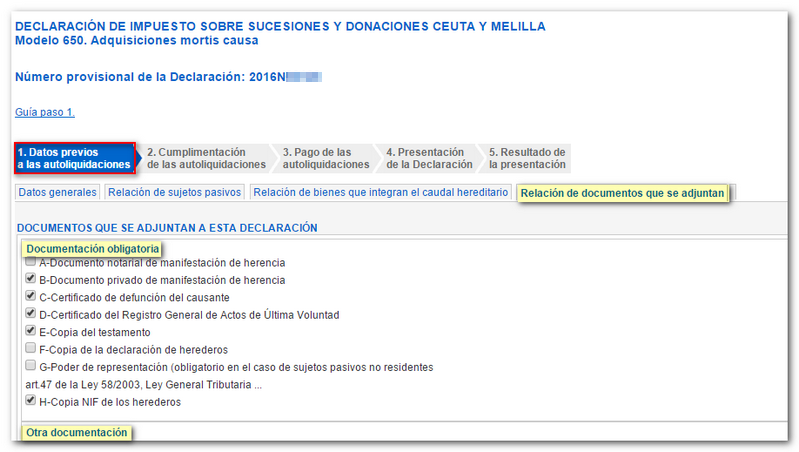Go to step 2 Cumplimentación de las autoliquidaciones

206,158
